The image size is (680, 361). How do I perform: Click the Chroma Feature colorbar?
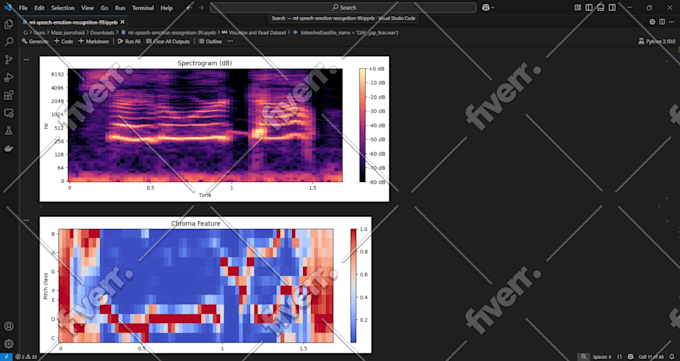[x=353, y=286]
